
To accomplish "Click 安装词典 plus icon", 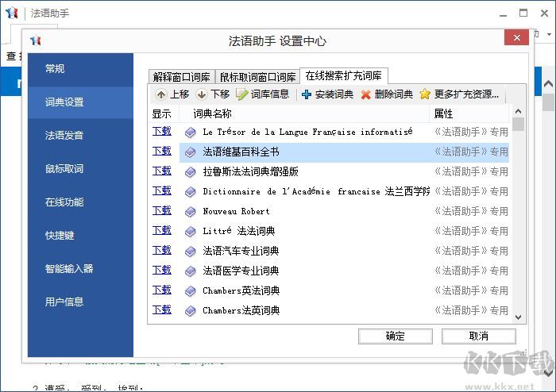I will coord(307,94).
